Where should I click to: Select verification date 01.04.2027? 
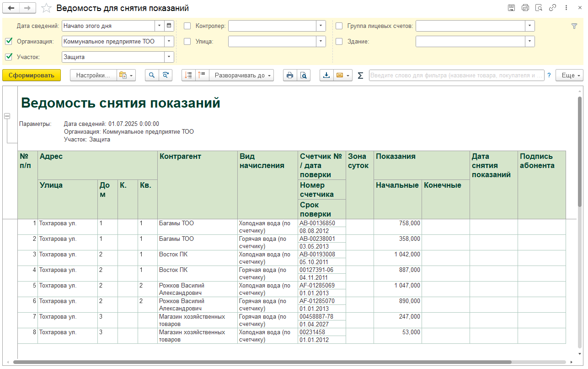tap(322, 325)
